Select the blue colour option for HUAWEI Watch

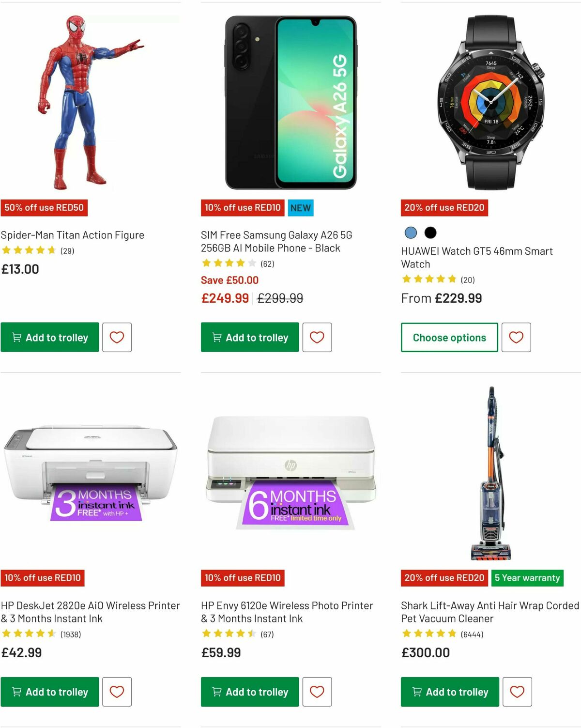point(410,233)
